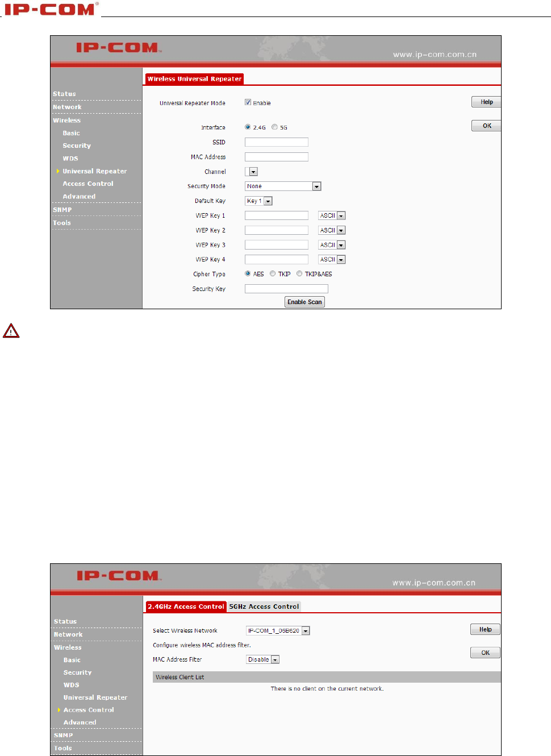551x756 pixels.
Task: Open WEP Key 2 ASCII format dropdown
Action: [x=332, y=230]
